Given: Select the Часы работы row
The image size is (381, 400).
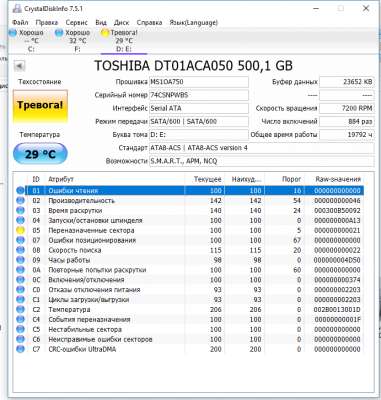Looking at the screenshot, I should [189, 260].
